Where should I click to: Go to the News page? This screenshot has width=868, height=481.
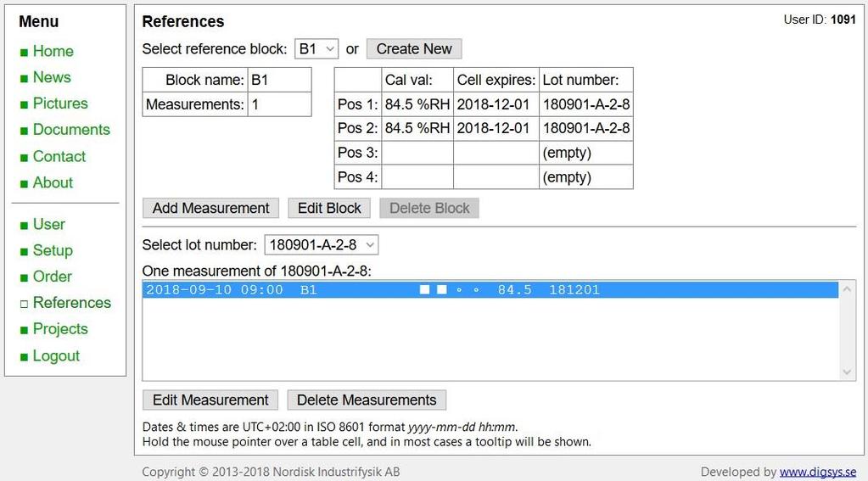click(x=52, y=77)
